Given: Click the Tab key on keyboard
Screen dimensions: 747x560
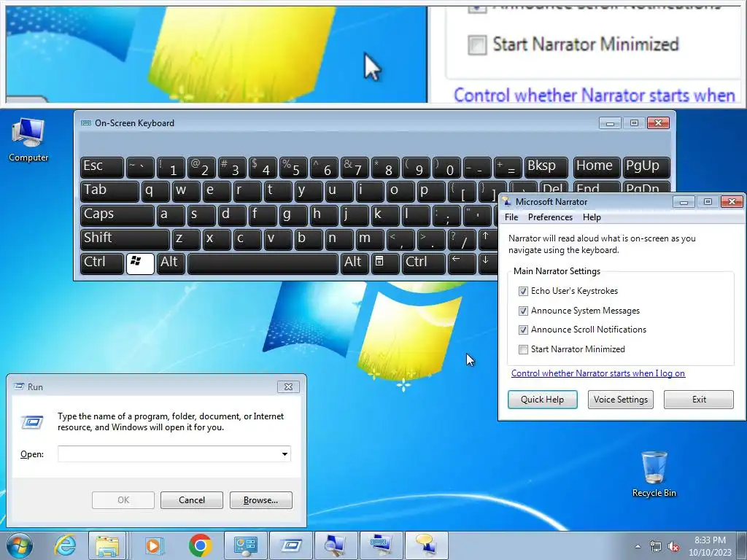Looking at the screenshot, I should pyautogui.click(x=109, y=192).
